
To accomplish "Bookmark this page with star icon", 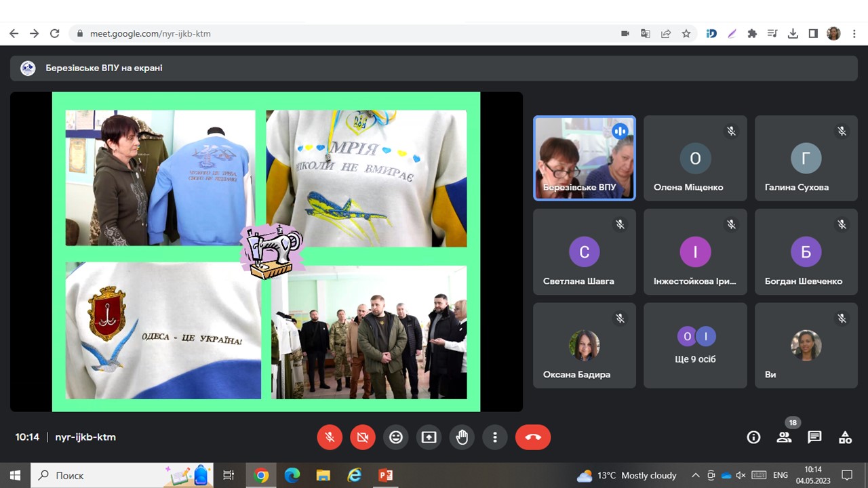I will pos(686,33).
